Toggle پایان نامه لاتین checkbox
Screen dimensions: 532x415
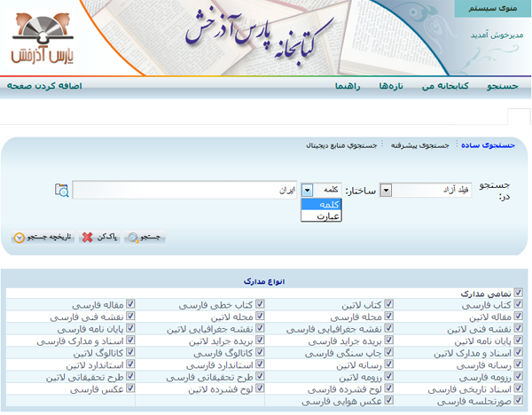coord(518,340)
